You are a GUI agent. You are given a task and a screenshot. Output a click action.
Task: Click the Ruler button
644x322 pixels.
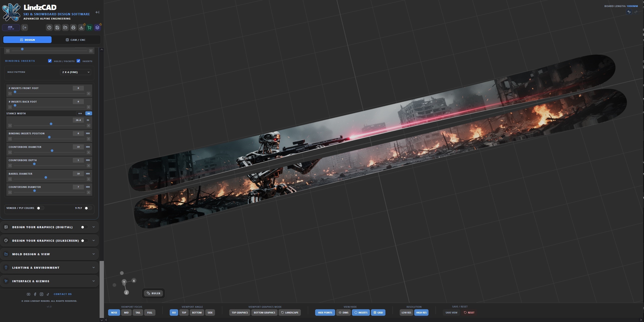153,293
